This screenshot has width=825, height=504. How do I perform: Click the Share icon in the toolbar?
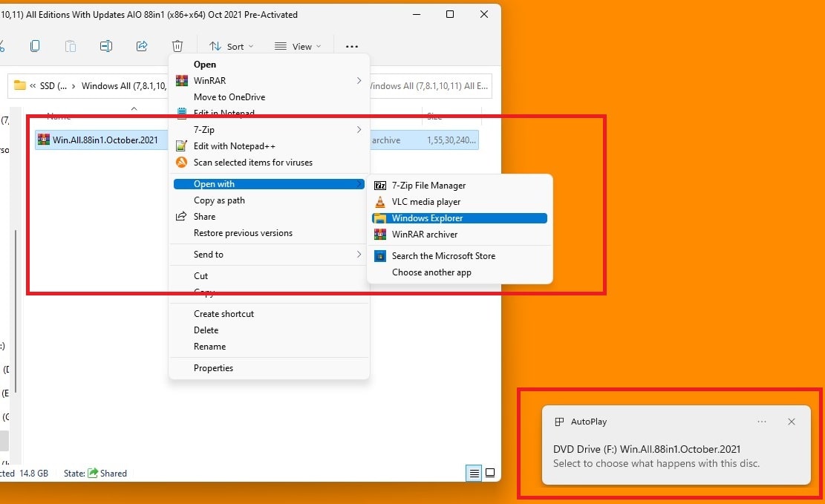click(142, 45)
